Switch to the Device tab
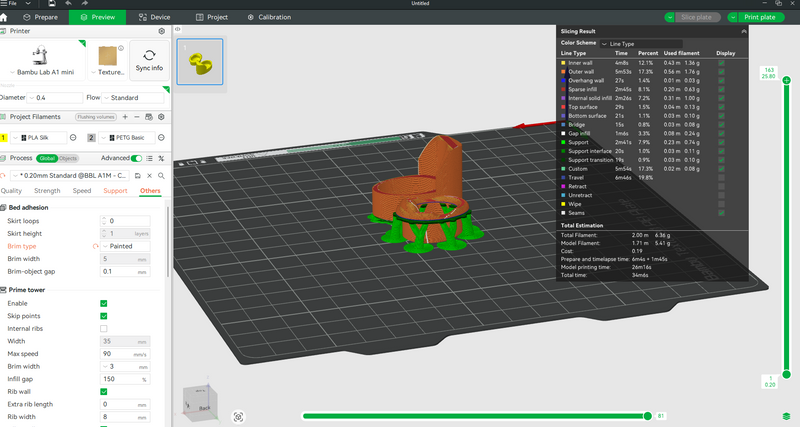This screenshot has height=427, width=800. coord(155,17)
